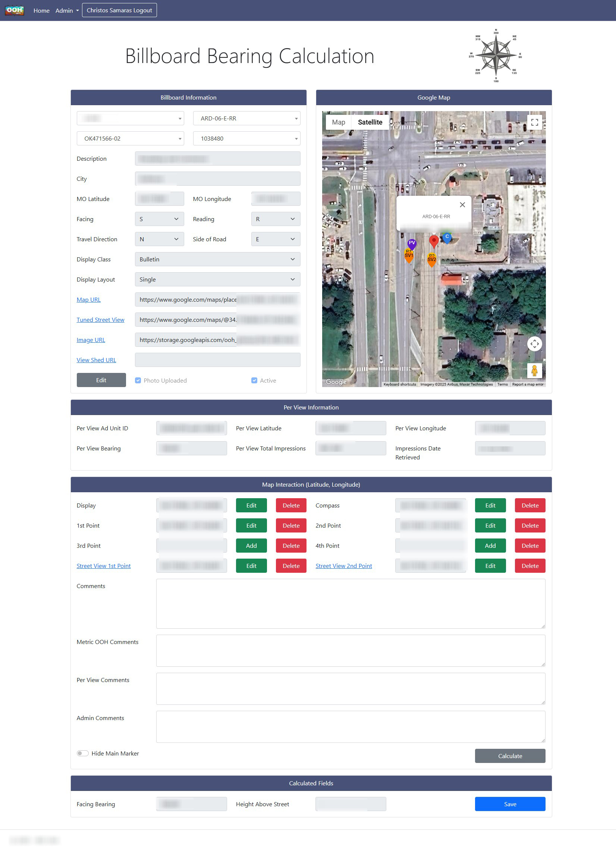Viewport: 616px width, 867px height.
Task: Click Delete for the Compass row
Action: click(530, 505)
